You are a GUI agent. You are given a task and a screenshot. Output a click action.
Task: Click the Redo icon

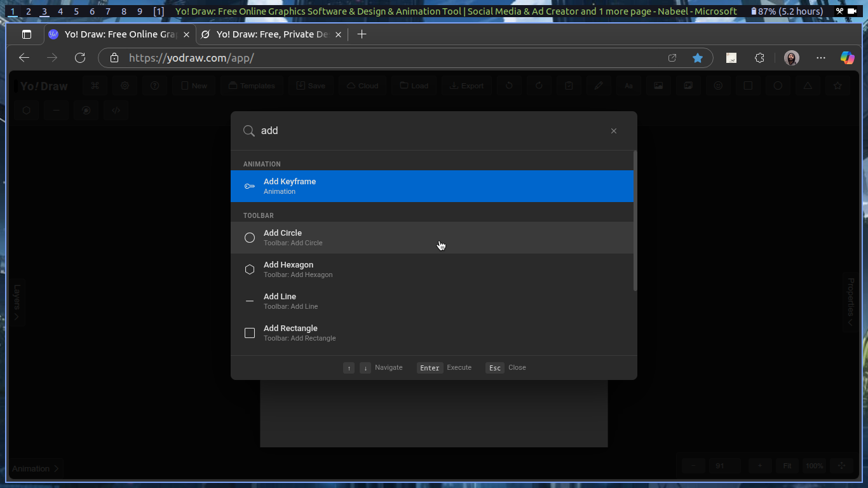coord(539,85)
